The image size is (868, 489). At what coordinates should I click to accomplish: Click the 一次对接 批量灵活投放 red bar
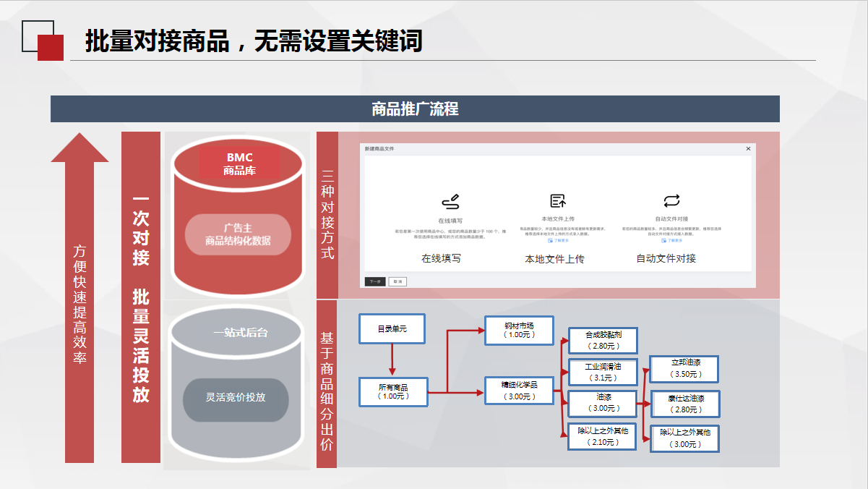141,297
